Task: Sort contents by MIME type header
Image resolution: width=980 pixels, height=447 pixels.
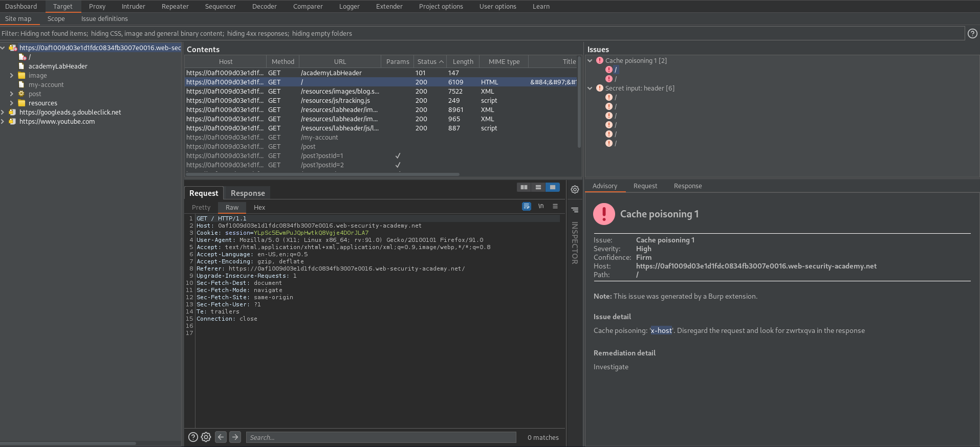Action: 504,62
